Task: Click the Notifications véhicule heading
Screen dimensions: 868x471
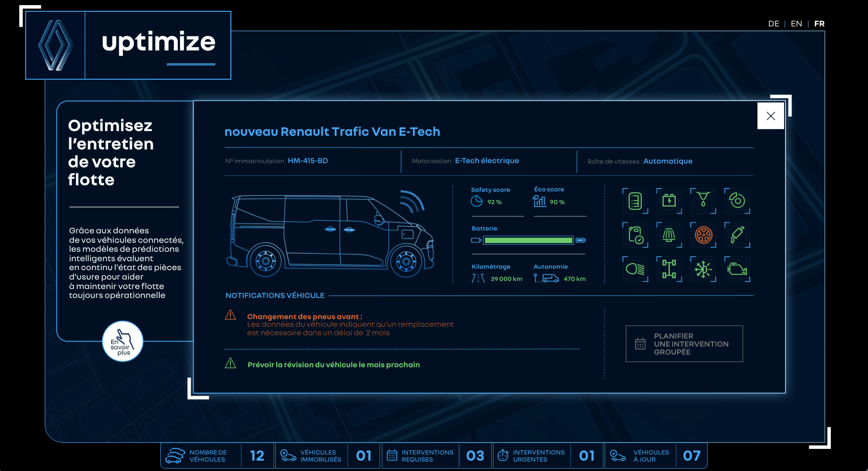Action: 275,295
